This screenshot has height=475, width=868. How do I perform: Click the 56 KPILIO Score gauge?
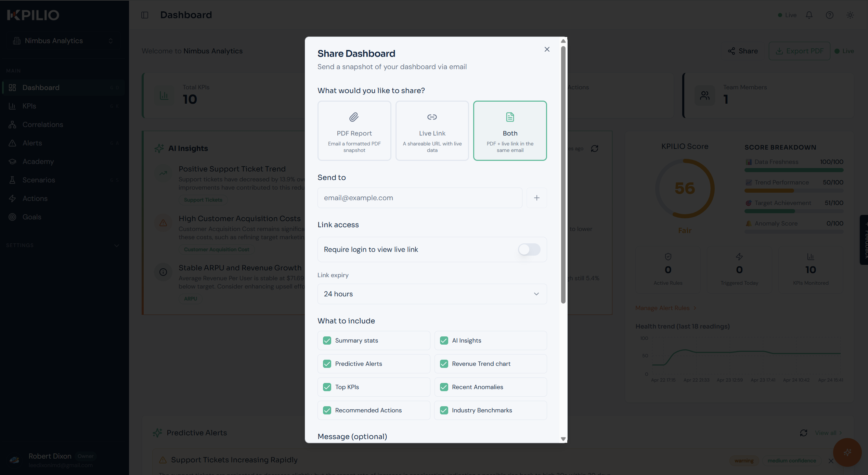tap(685, 189)
